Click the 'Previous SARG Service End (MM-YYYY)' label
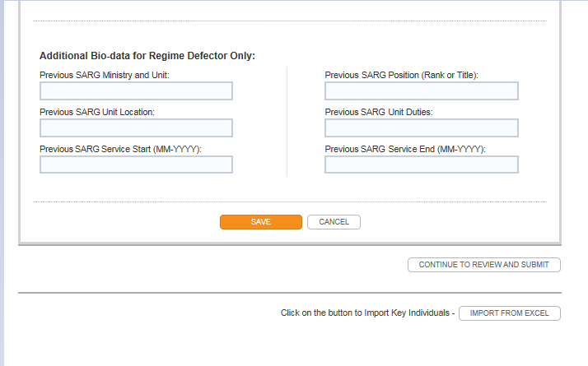The image size is (588, 366). [x=404, y=149]
